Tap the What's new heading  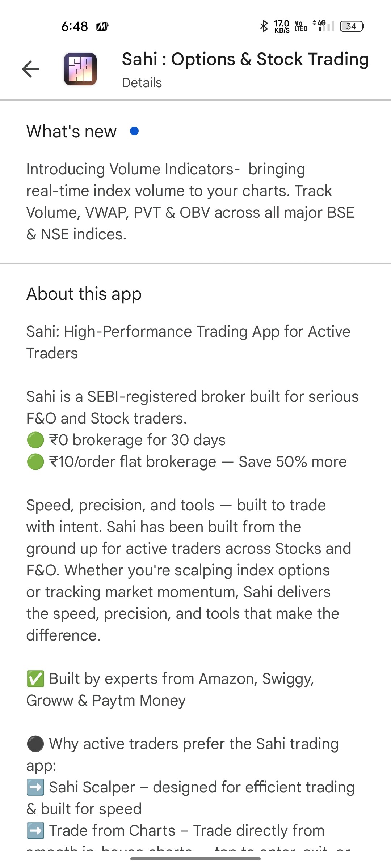pos(71,131)
